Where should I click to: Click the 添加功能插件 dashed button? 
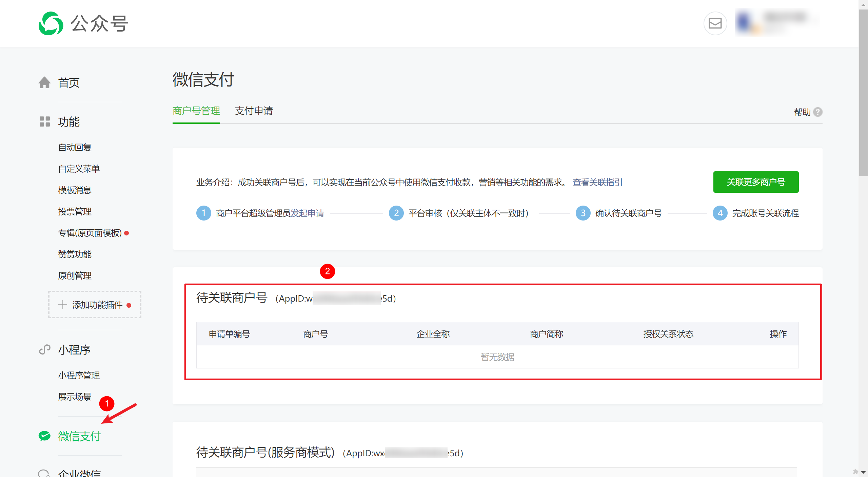(x=95, y=305)
